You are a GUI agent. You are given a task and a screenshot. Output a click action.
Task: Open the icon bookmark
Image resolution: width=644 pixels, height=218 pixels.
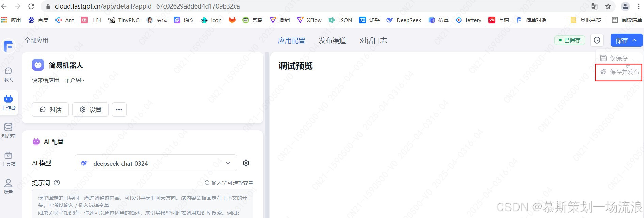[211, 20]
